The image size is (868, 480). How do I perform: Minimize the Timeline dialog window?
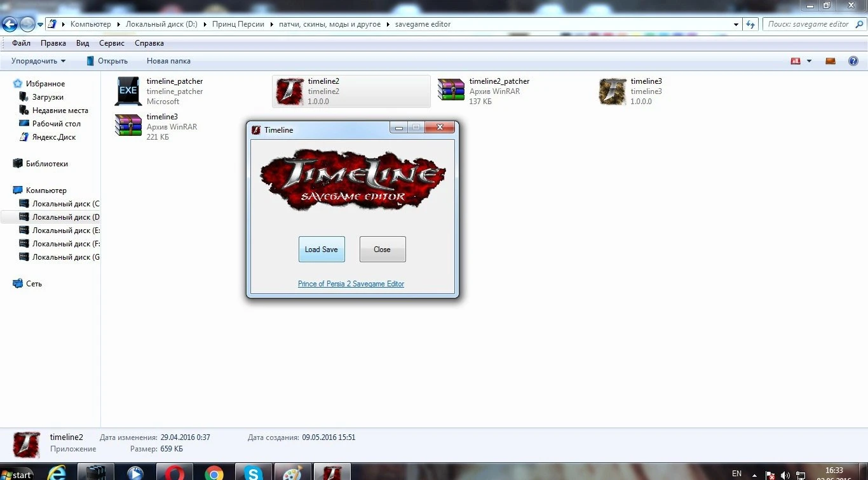tap(398, 128)
